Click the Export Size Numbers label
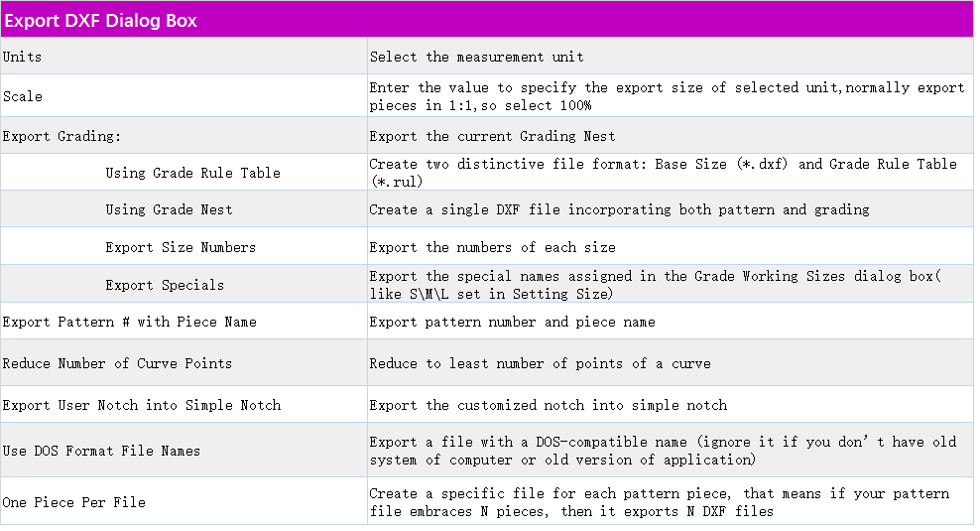Image resolution: width=980 pixels, height=531 pixels. tap(181, 247)
